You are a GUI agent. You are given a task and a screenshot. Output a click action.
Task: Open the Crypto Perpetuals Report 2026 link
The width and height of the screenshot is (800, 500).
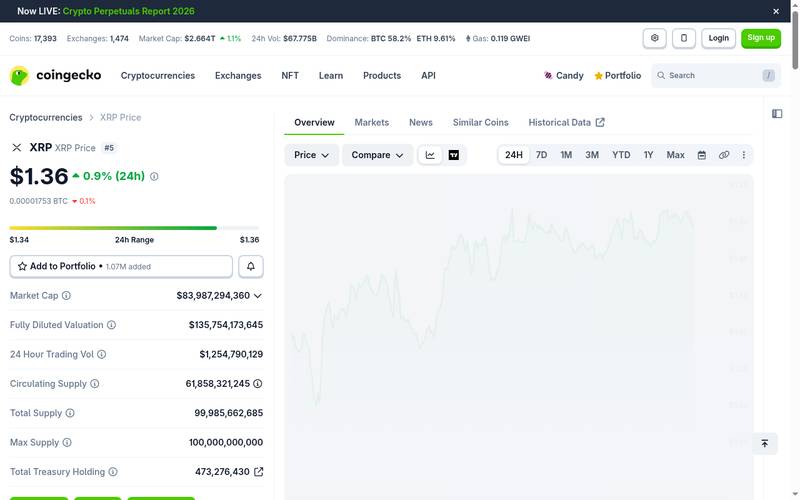point(129,11)
